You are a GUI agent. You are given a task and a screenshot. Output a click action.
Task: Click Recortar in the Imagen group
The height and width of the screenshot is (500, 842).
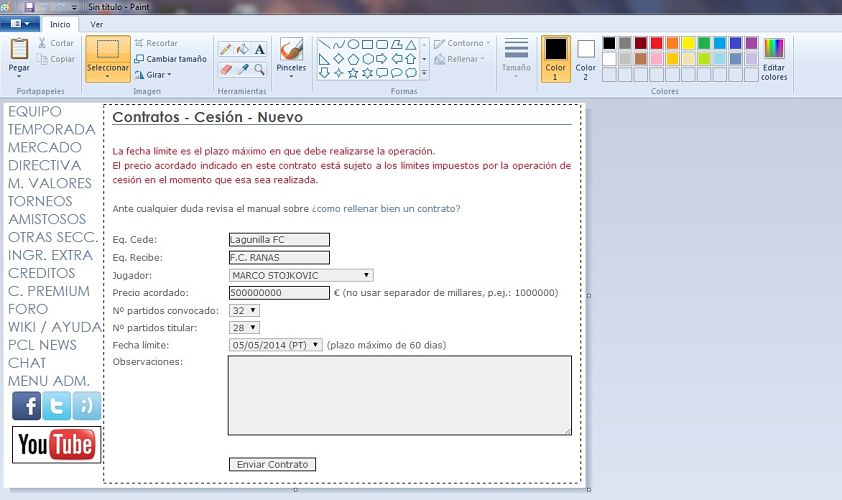[x=156, y=43]
